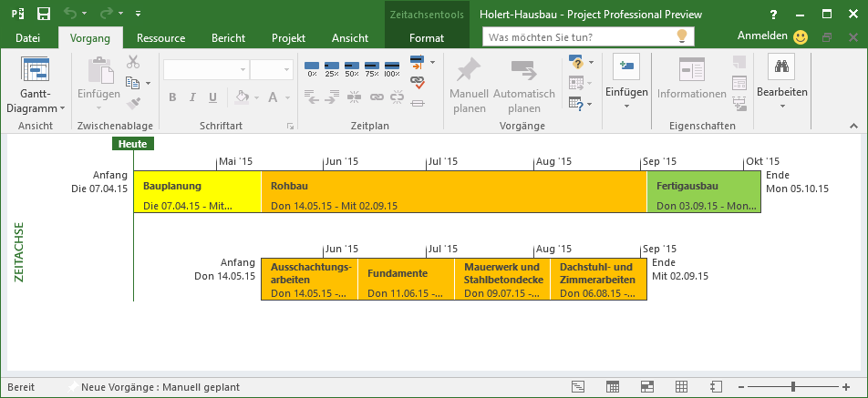Viewport: 868px width, 398px height.
Task: Click the Bearbeiten binoculars icon
Action: [x=781, y=66]
